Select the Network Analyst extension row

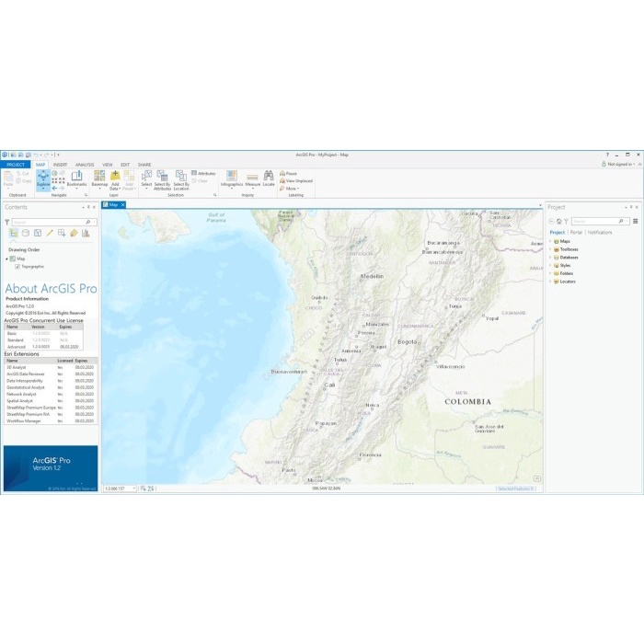pyautogui.click(x=51, y=395)
